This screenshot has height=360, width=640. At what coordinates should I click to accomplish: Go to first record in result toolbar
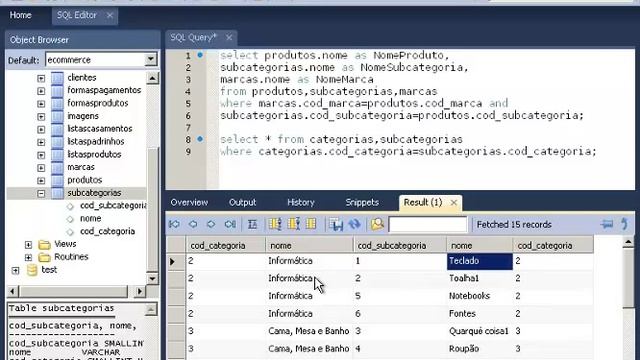[175, 224]
